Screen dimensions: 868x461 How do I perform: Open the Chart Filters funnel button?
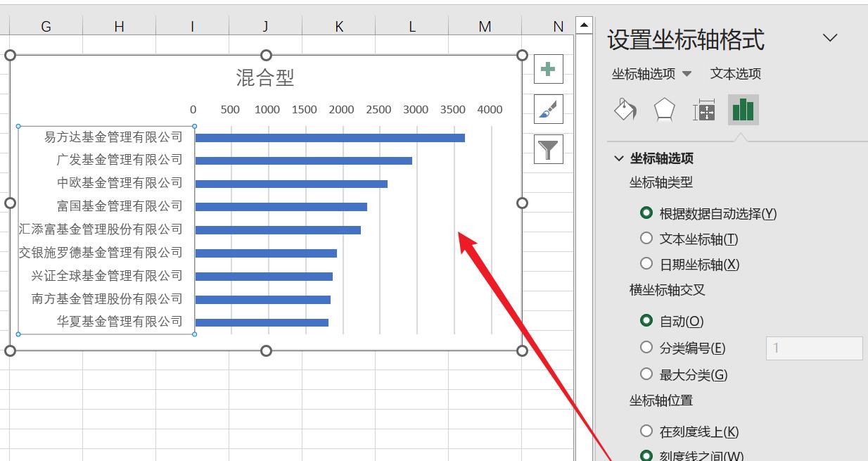point(549,149)
